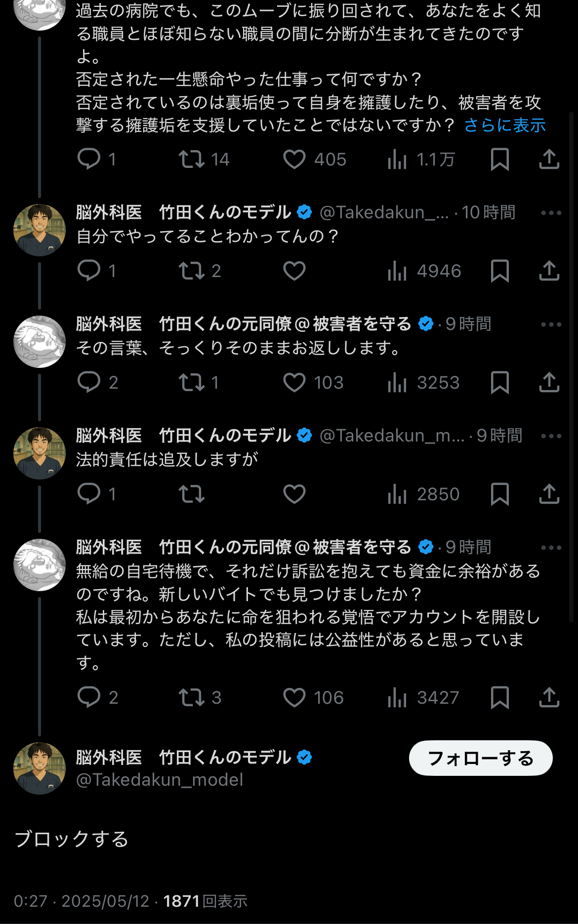Share the tweet with 1.1万 views

tap(549, 160)
